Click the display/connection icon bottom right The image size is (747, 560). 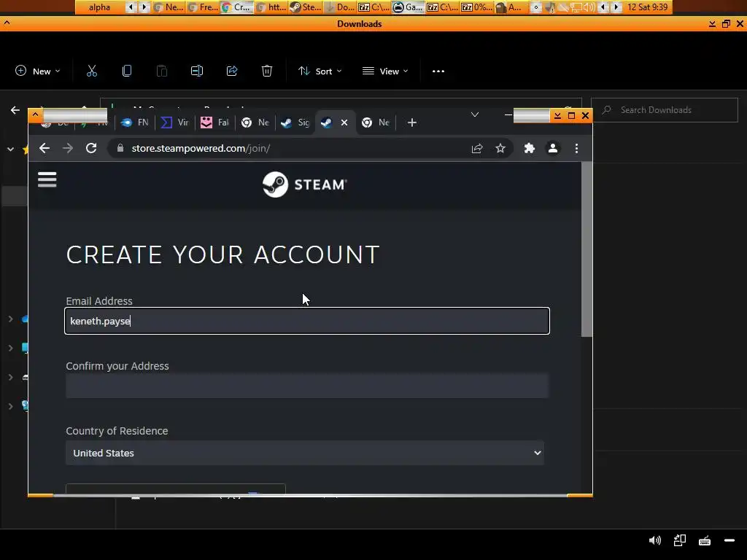680,540
